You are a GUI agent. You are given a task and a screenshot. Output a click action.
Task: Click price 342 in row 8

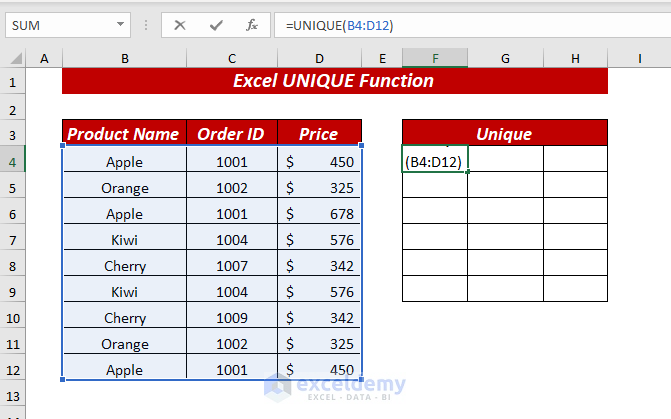[320, 263]
